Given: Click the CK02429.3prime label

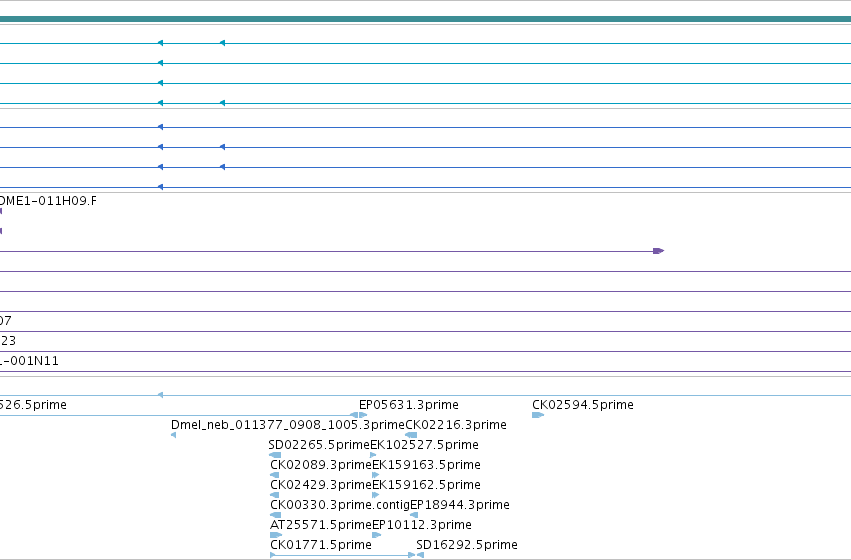Looking at the screenshot, I should (x=321, y=485).
